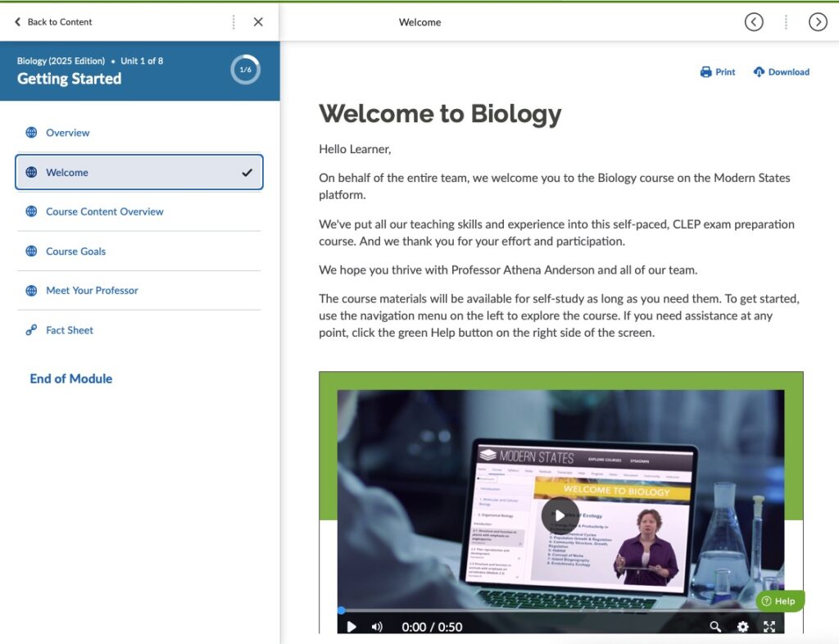
Task: Open the video playback settings gear
Action: pyautogui.click(x=742, y=626)
